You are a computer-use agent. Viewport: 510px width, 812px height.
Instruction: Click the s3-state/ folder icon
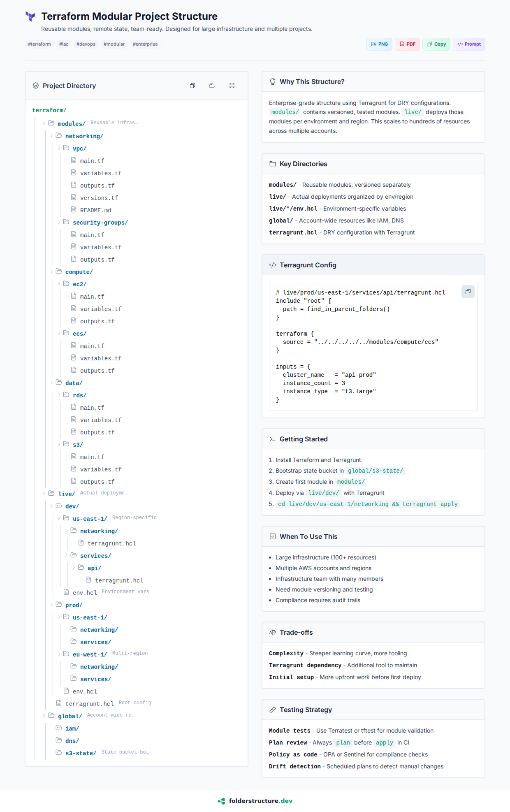point(59,753)
